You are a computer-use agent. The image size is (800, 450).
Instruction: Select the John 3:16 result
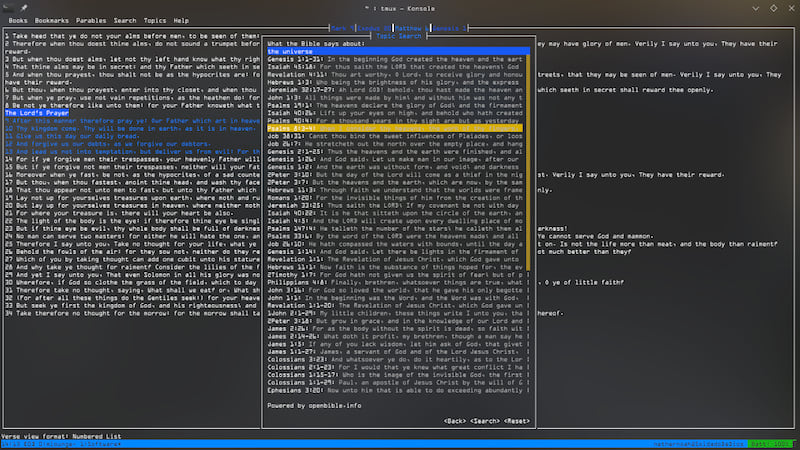coord(395,290)
